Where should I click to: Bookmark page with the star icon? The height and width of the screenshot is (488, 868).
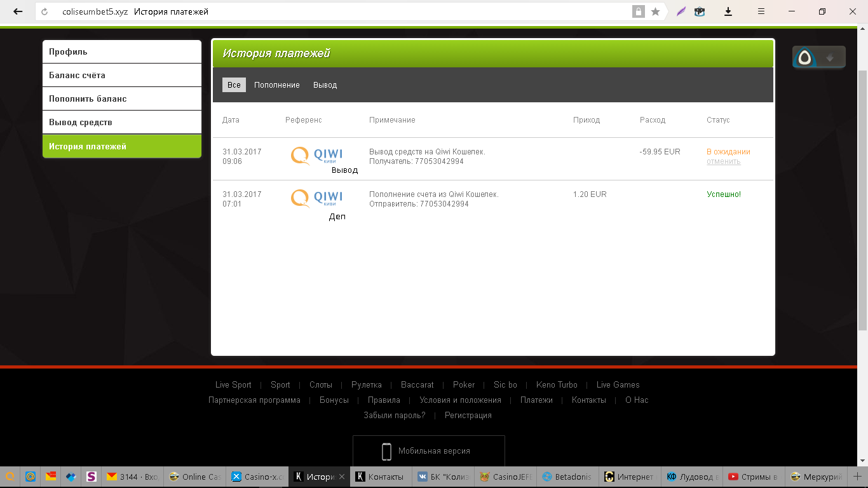pyautogui.click(x=655, y=11)
